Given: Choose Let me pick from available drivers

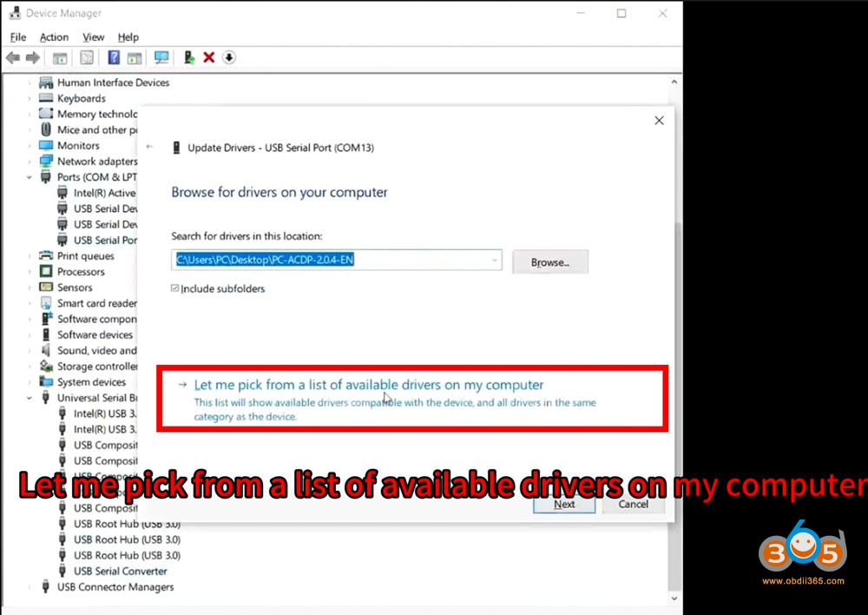Looking at the screenshot, I should [x=369, y=385].
